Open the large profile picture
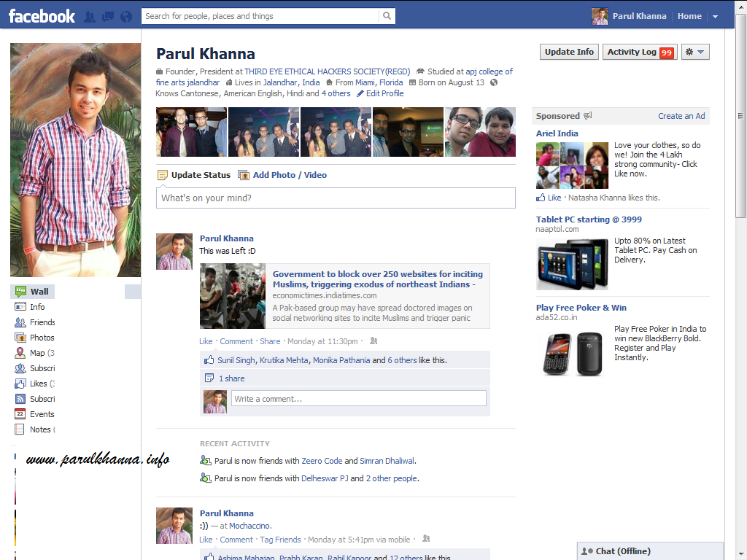This screenshot has width=747, height=560. [75, 160]
